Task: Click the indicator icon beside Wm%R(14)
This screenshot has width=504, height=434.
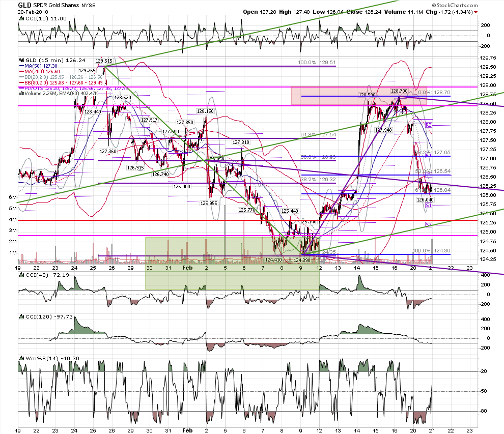Action: click(x=22, y=359)
